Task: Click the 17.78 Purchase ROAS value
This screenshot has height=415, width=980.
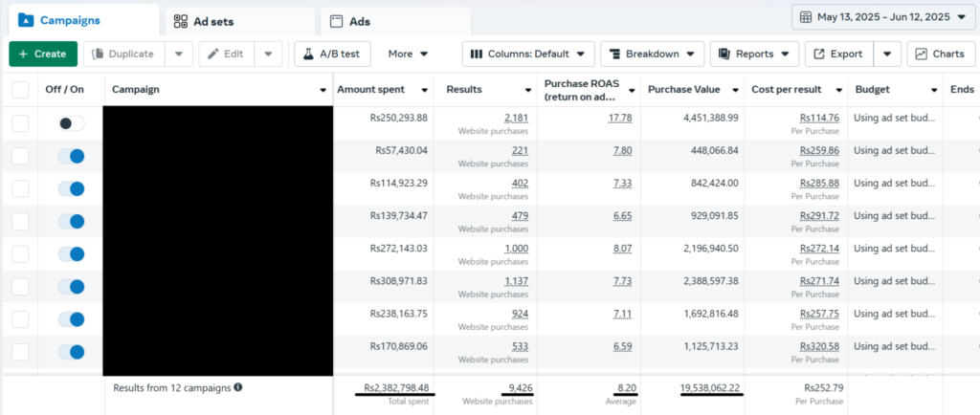Action: pos(619,118)
